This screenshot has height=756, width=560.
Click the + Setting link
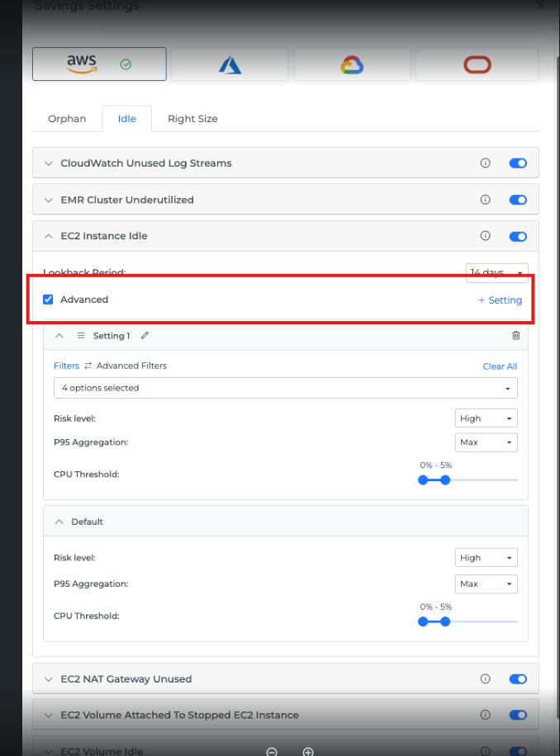pos(500,300)
